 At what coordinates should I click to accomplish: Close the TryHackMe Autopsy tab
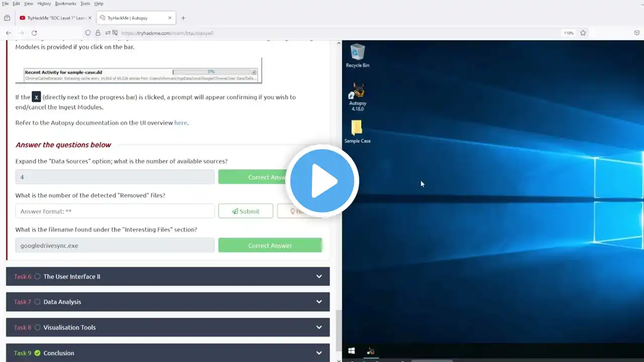170,18
